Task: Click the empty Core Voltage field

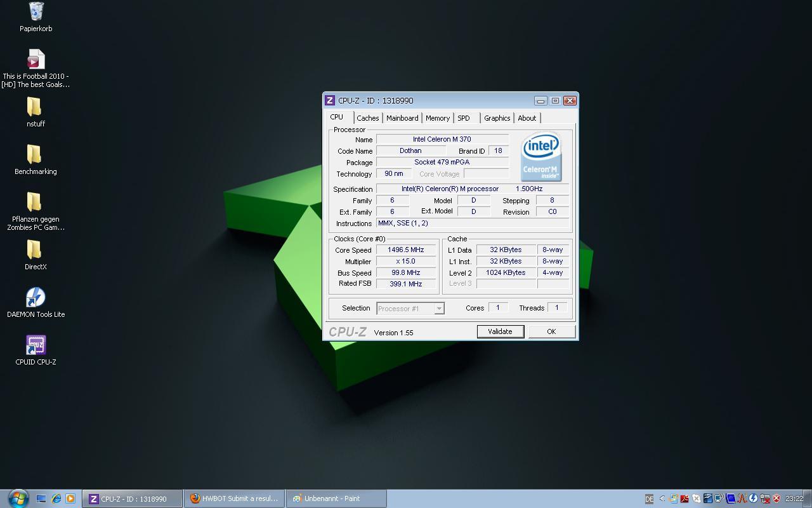Action: point(486,173)
